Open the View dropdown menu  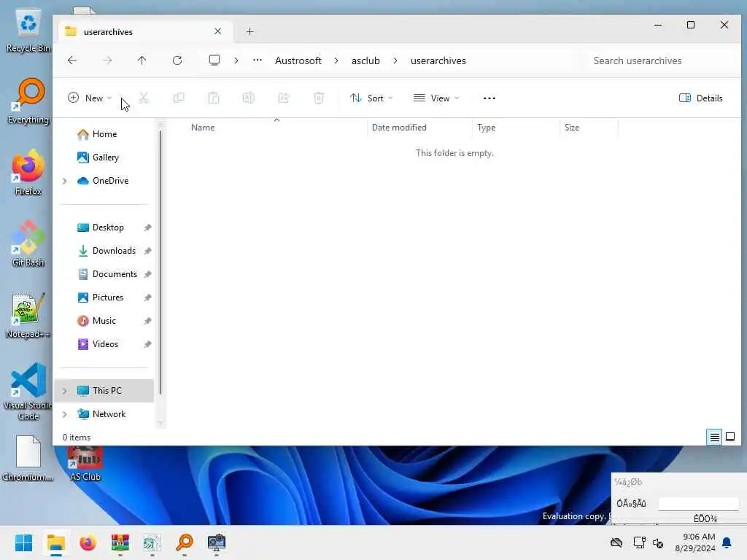pos(436,98)
